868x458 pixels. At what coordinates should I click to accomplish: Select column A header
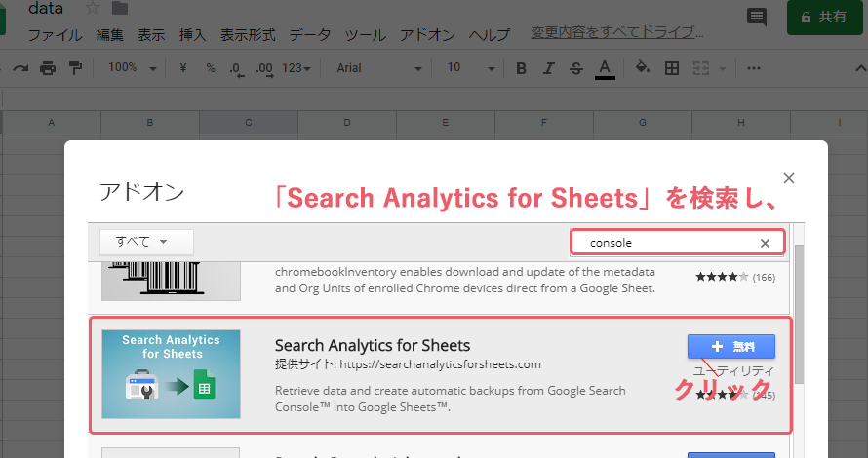52,122
